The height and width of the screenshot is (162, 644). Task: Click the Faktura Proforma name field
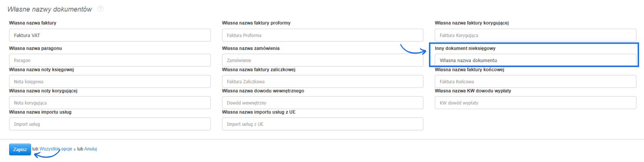(322, 35)
